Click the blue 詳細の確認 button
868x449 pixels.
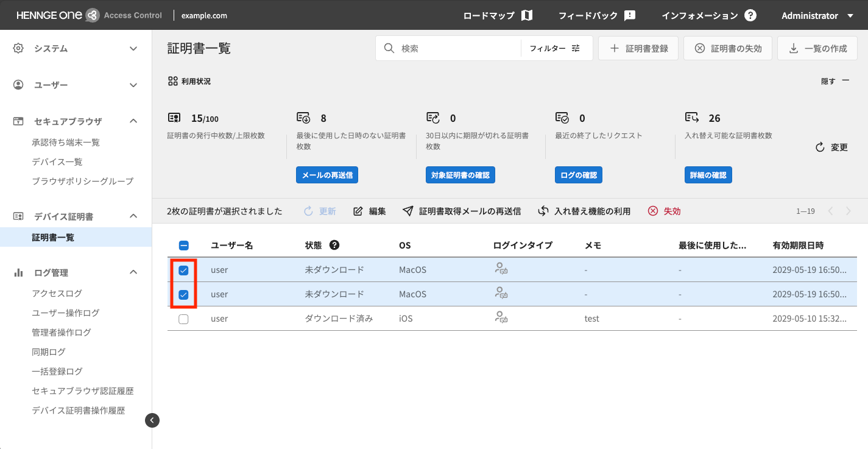[708, 175]
